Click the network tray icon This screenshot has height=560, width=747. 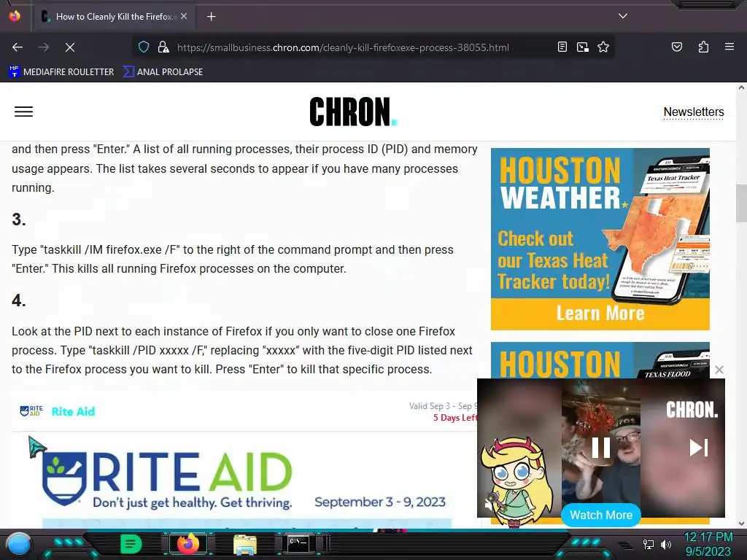coord(648,544)
